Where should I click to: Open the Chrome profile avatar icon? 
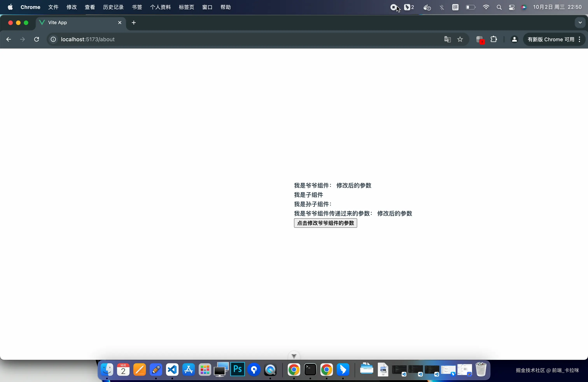514,39
